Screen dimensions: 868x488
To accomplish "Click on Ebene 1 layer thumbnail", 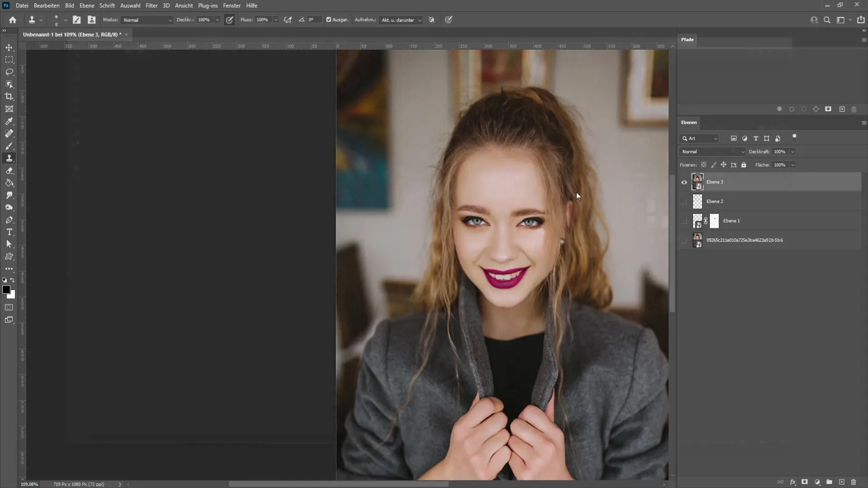I will [x=697, y=221].
